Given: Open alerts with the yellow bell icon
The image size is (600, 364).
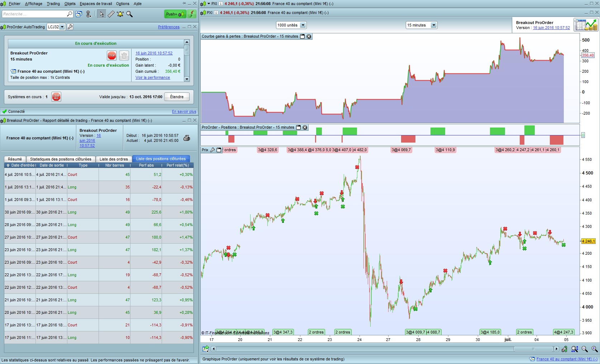Looking at the screenshot, I should [120, 14].
